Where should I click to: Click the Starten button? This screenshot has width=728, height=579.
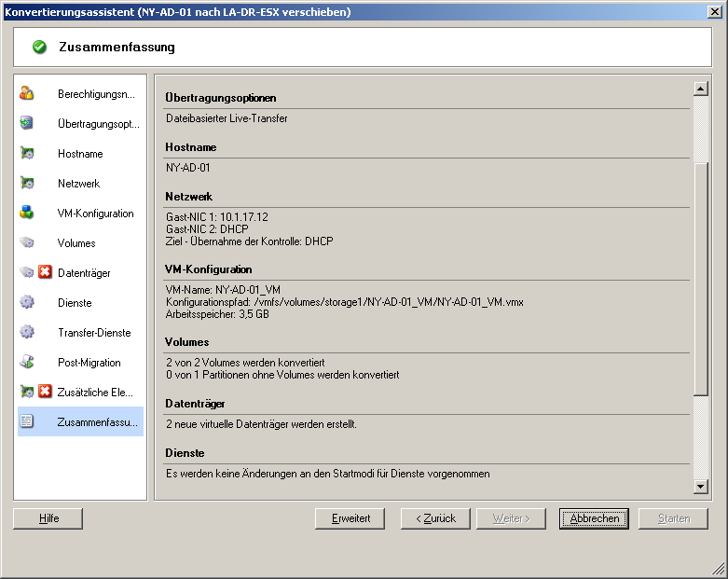(x=674, y=518)
